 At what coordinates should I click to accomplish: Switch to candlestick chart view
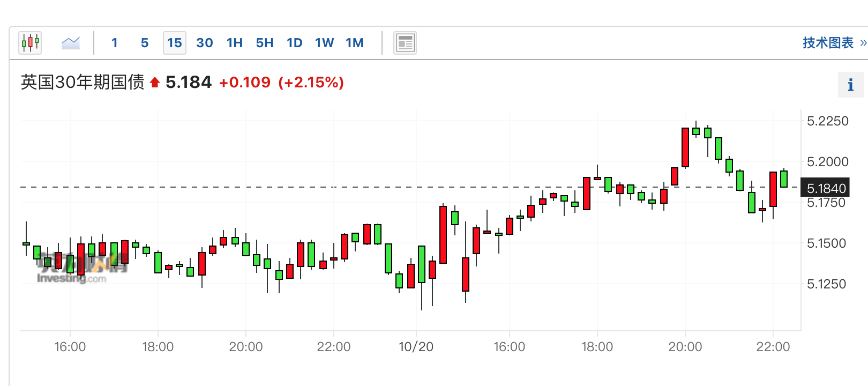click(x=31, y=43)
